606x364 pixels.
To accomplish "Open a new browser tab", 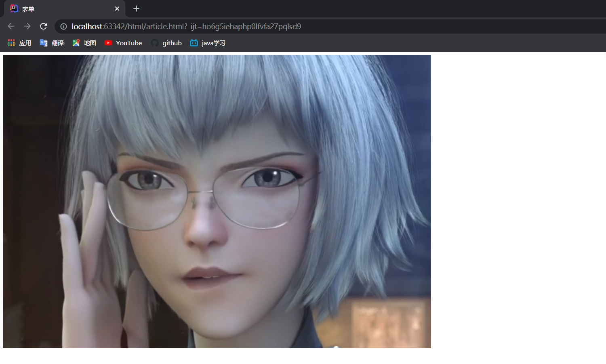I will pyautogui.click(x=136, y=8).
